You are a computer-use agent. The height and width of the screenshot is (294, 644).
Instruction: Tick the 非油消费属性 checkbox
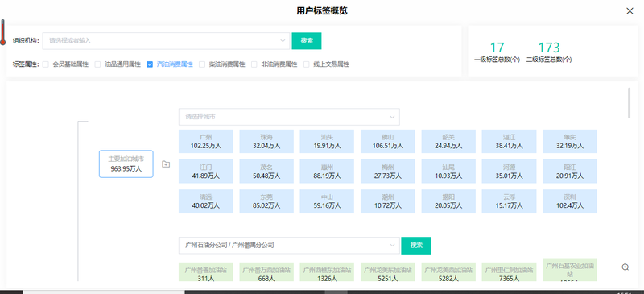(254, 64)
